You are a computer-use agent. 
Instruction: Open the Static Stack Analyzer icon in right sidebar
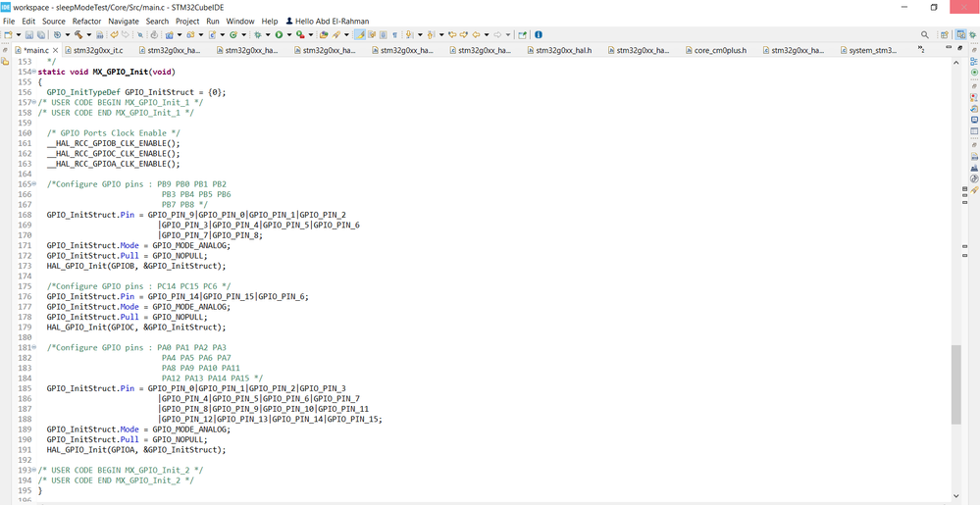tap(974, 168)
